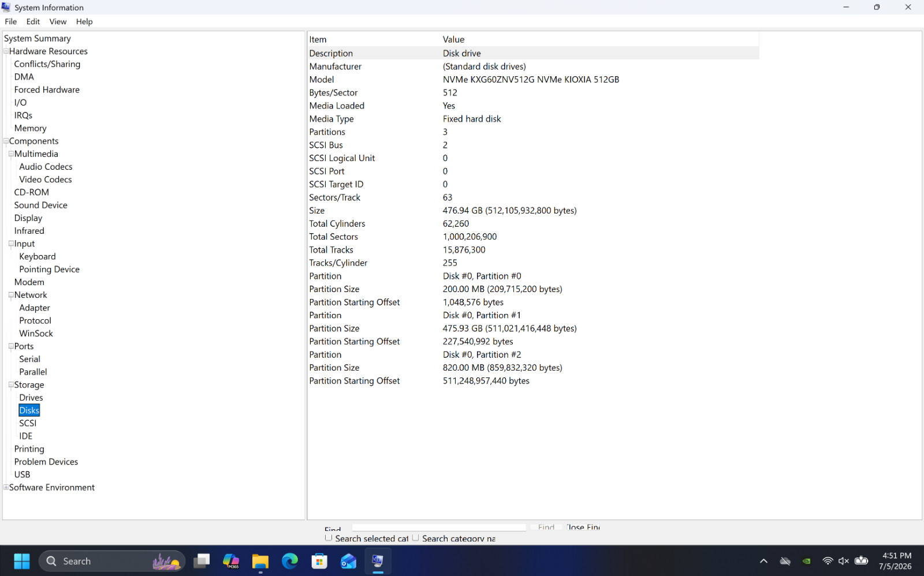Show hidden system tray icons
The image size is (924, 576).
tap(763, 561)
